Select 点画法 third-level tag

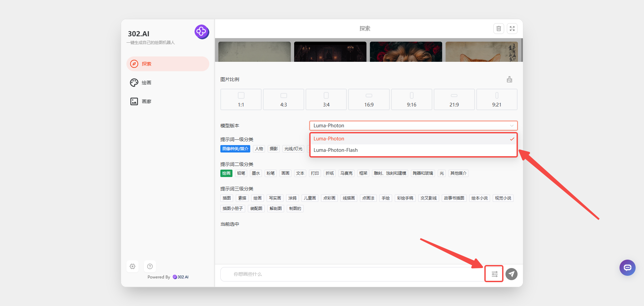(x=368, y=198)
